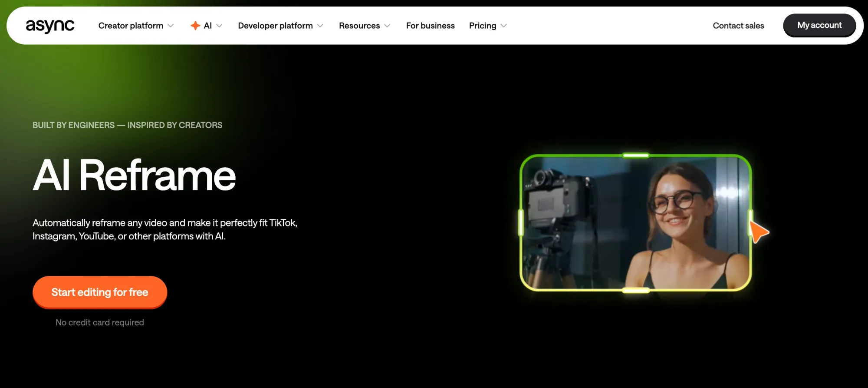868x388 pixels.
Task: Expand the AI menu chevron
Action: (219, 26)
